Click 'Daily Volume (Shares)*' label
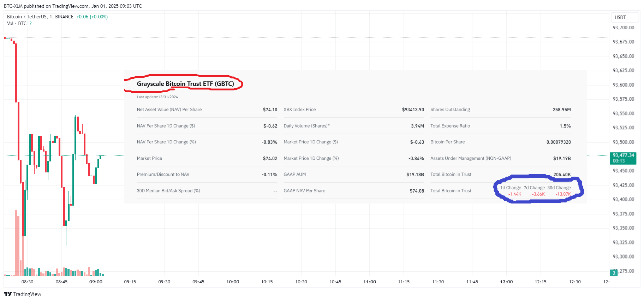The height and width of the screenshot is (301, 644). click(306, 126)
